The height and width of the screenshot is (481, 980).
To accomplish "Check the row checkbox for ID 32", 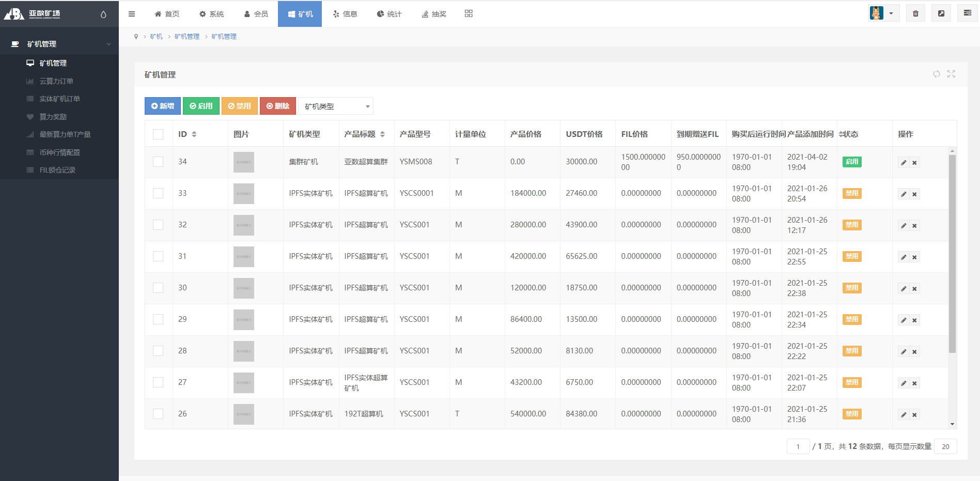I will coord(158,225).
